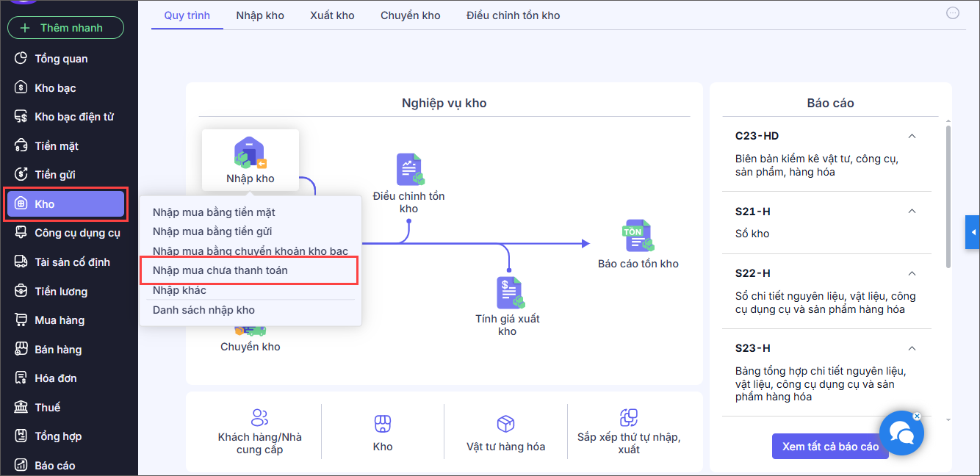This screenshot has width=980, height=476.
Task: Click the Vật tư hàng hóa box icon
Action: [505, 423]
